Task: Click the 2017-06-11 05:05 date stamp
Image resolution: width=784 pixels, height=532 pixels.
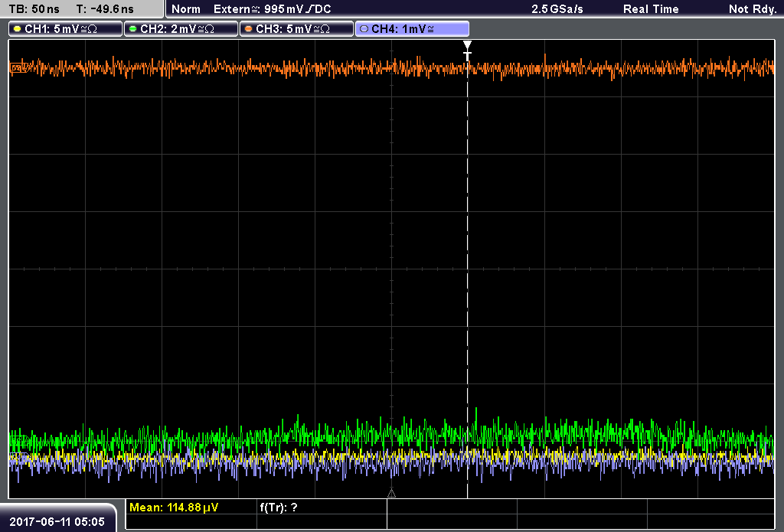Action: pyautogui.click(x=57, y=521)
